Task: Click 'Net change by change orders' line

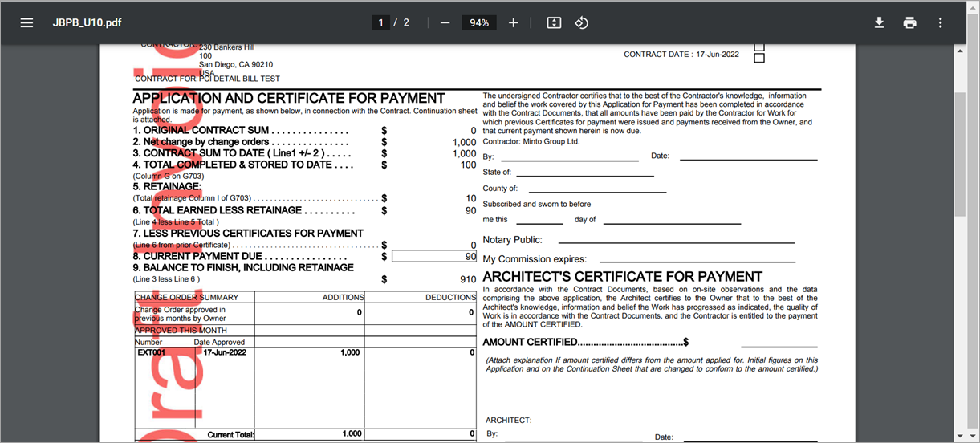Action: click(241, 142)
